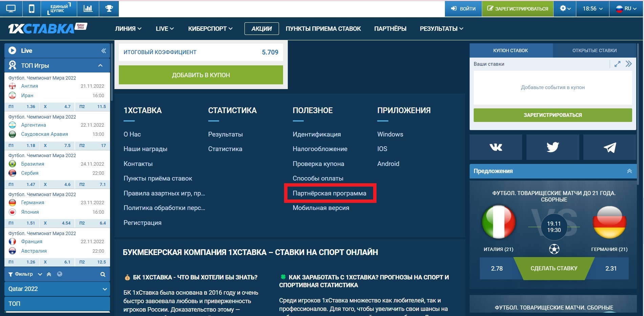Image resolution: width=644 pixels, height=316 pixels.
Task: Expand filter options with the down chevron
Action: [x=40, y=274]
